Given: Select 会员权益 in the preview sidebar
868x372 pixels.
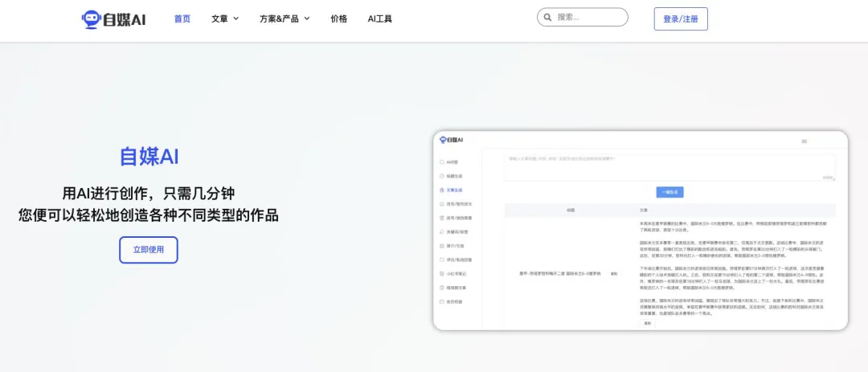Looking at the screenshot, I should click(x=451, y=301).
